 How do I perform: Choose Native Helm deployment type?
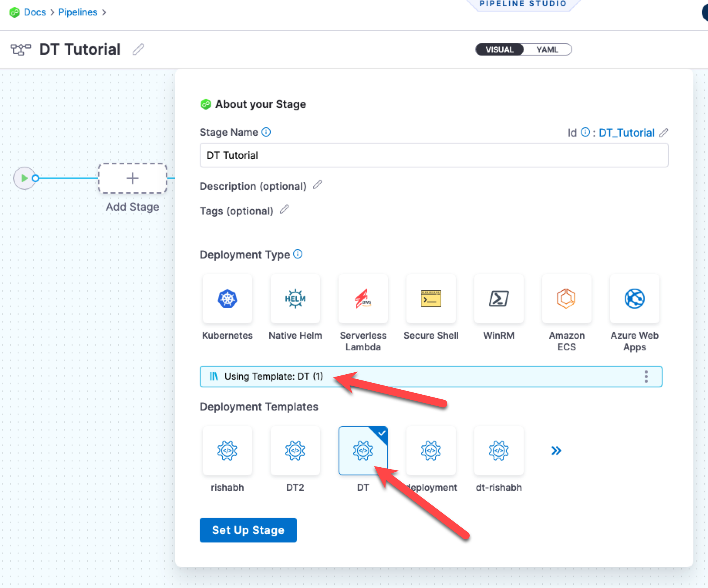pyautogui.click(x=295, y=299)
